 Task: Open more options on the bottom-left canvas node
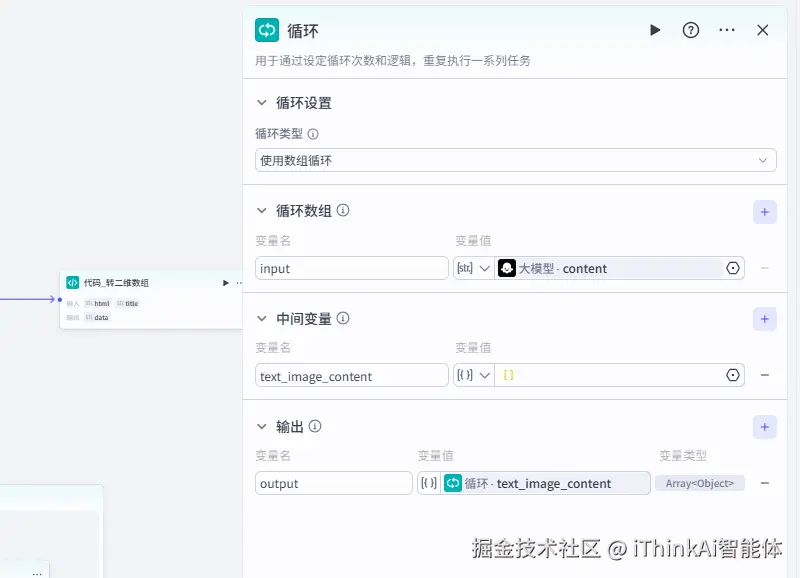pos(37,573)
